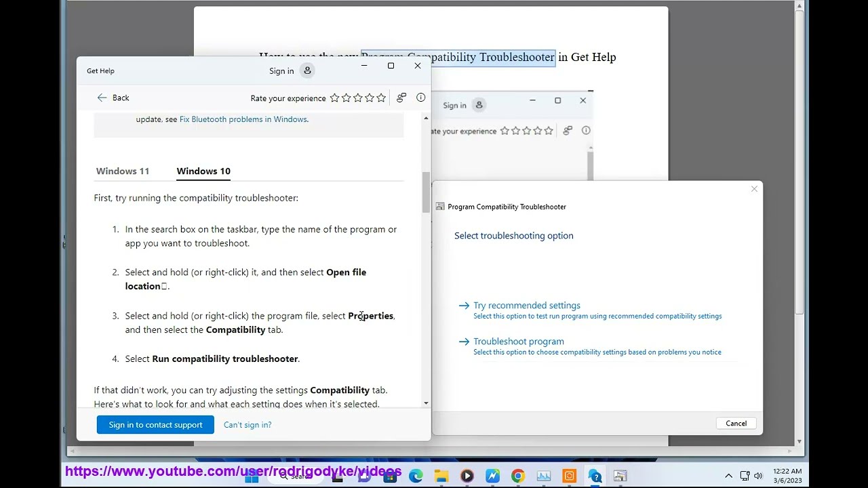Open the Get Help app taskbar icon
The width and height of the screenshot is (868, 488).
point(595,476)
